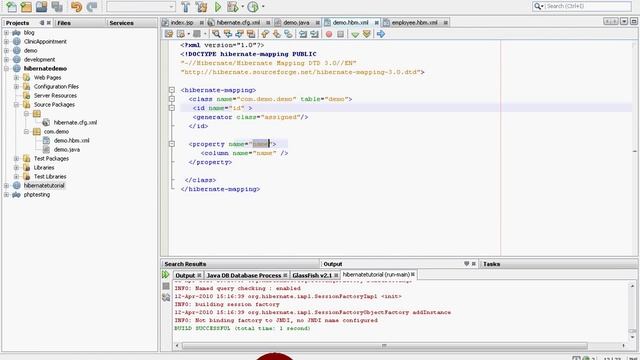Click the grey Redo arrow icon
This screenshot has width=640, height=360.
point(92,7)
